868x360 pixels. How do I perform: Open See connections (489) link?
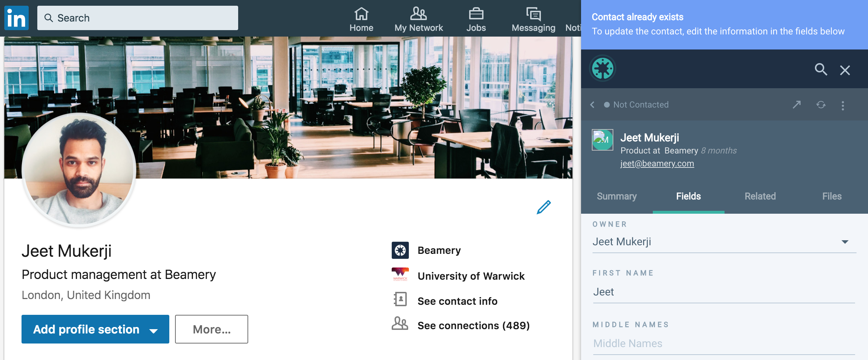coord(473,326)
